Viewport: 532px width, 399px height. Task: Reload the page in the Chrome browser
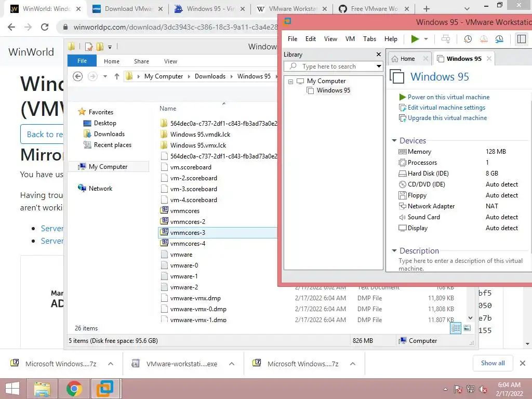pos(45,27)
